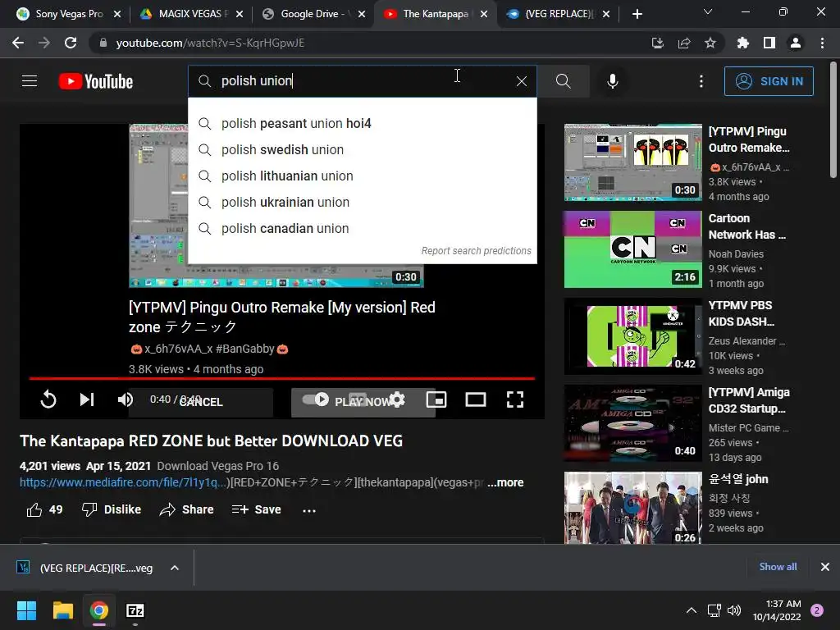The width and height of the screenshot is (840, 630).
Task: Toggle the Chrome side panel
Action: [769, 43]
